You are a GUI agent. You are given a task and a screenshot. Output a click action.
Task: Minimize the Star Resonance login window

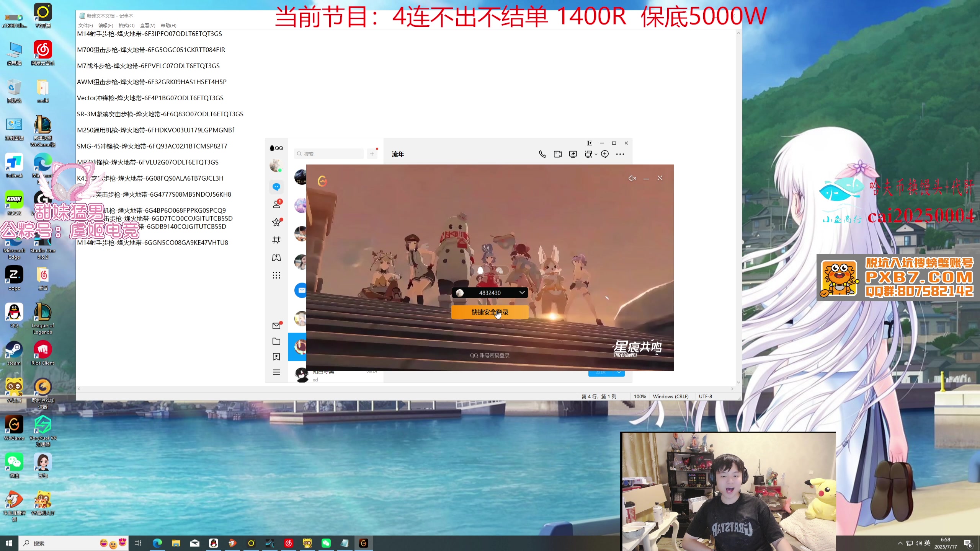pyautogui.click(x=646, y=178)
